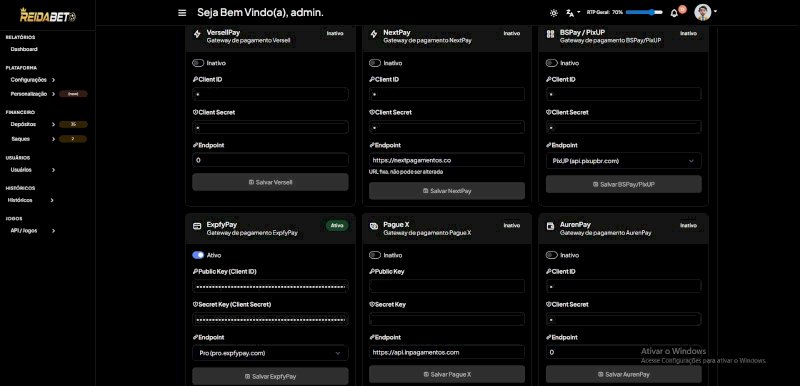Open the language translate icon
The image size is (800, 386).
[x=570, y=12]
